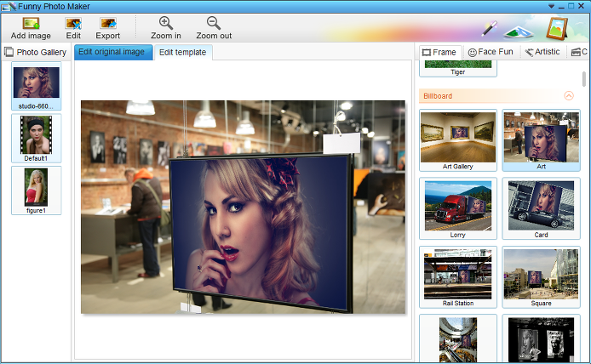Click the magic wand icon at top right
The image size is (591, 364).
click(x=489, y=29)
